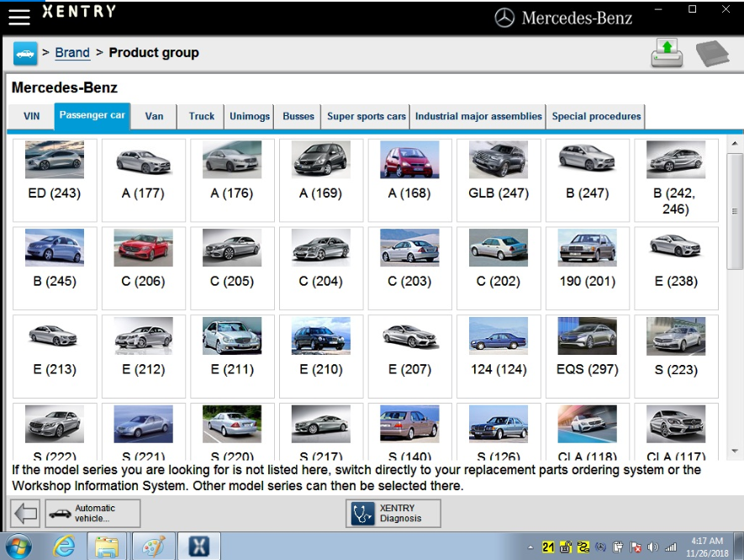This screenshot has height=560, width=744.
Task: Open the Windows Start menu
Action: pyautogui.click(x=18, y=547)
